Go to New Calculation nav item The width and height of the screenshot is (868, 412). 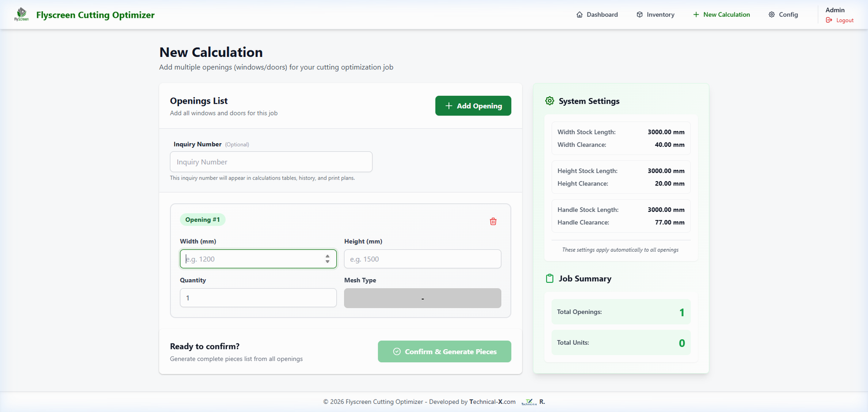point(722,15)
